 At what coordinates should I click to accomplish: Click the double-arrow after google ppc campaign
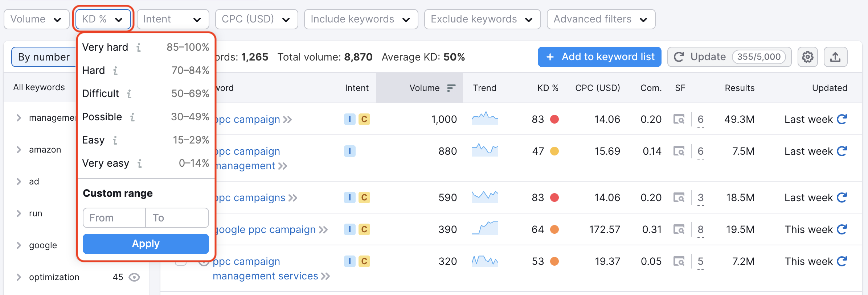pyautogui.click(x=324, y=230)
